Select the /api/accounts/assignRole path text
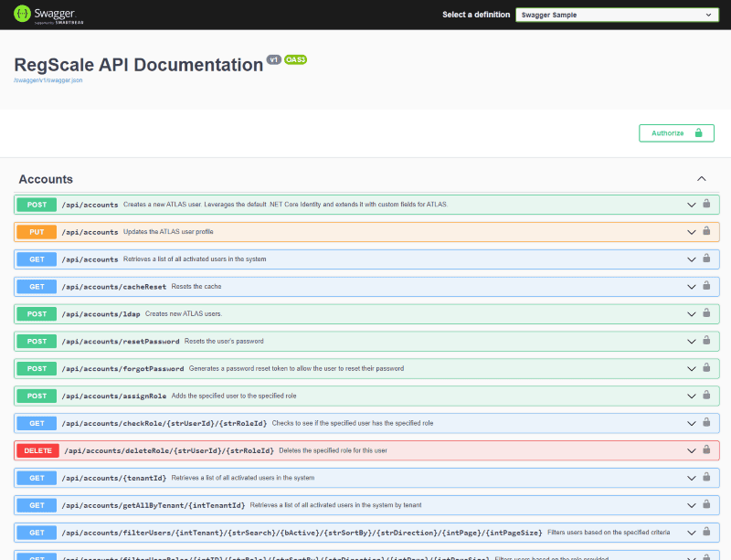 coord(113,396)
